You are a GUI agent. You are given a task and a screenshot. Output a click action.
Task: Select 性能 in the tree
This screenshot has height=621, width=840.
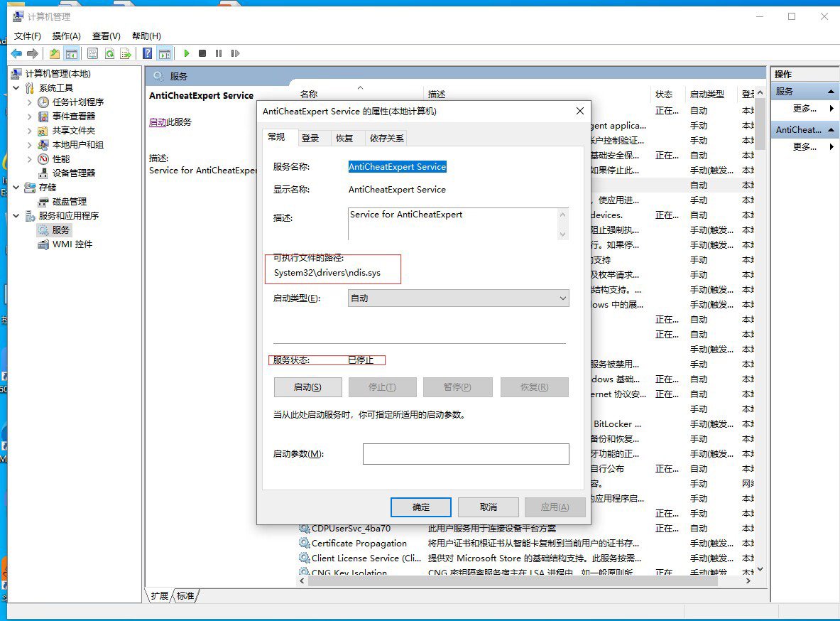click(60, 158)
